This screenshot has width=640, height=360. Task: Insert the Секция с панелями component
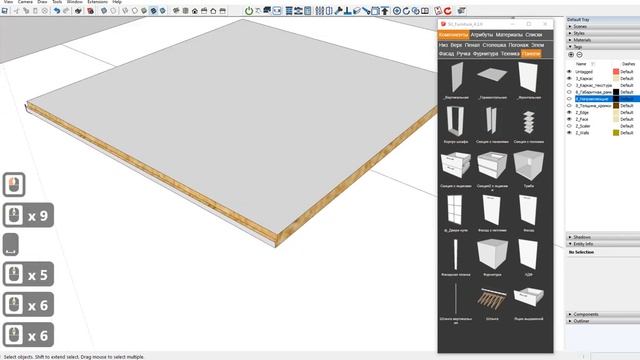point(492,124)
